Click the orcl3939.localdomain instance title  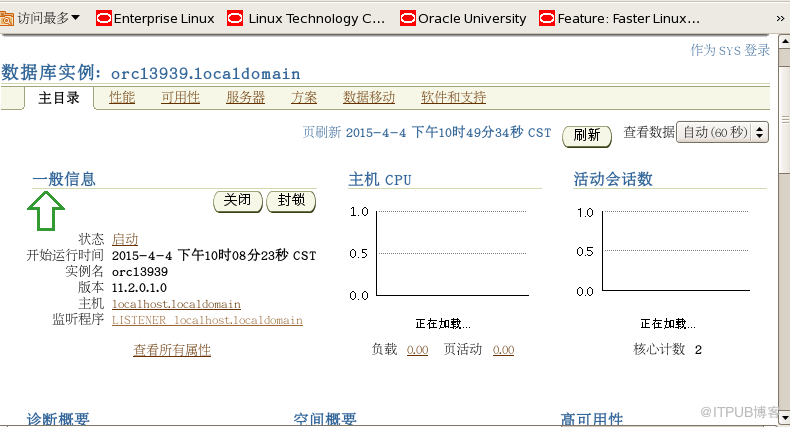pyautogui.click(x=206, y=74)
